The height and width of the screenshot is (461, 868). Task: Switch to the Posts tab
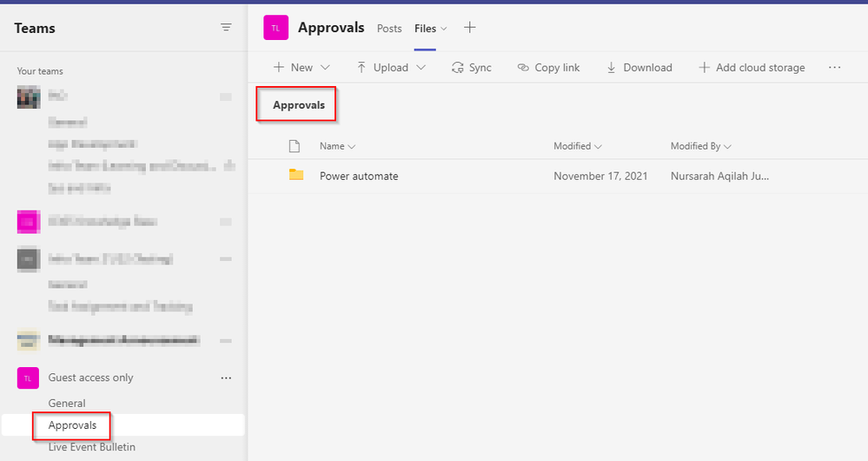tap(389, 28)
